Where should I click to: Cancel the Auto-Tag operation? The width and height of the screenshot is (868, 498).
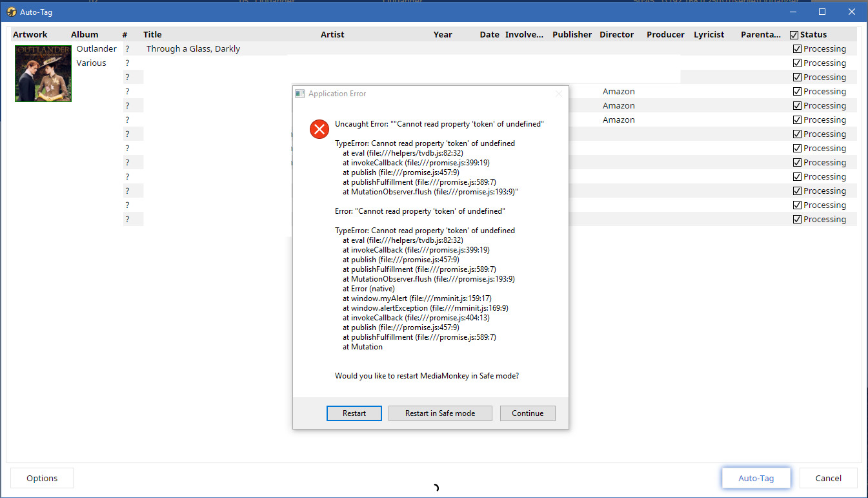click(828, 478)
